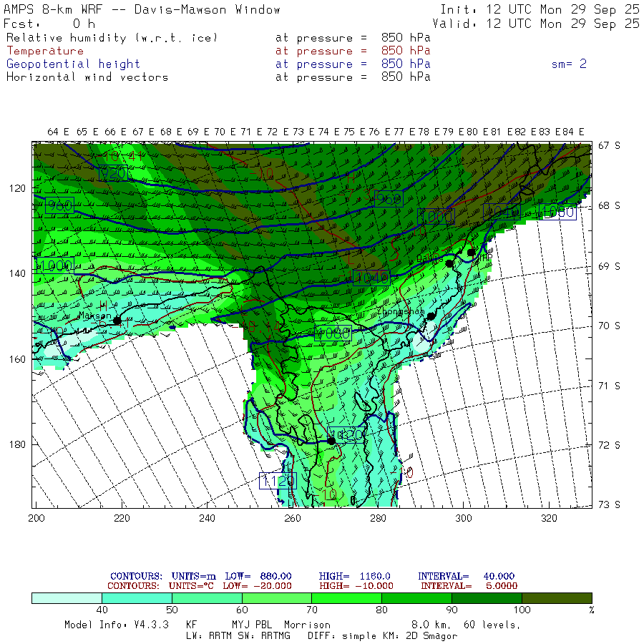Image resolution: width=644 pixels, height=644 pixels.
Task: Click the blue 'INTERVAL= 40.000' text
Action: point(466,576)
